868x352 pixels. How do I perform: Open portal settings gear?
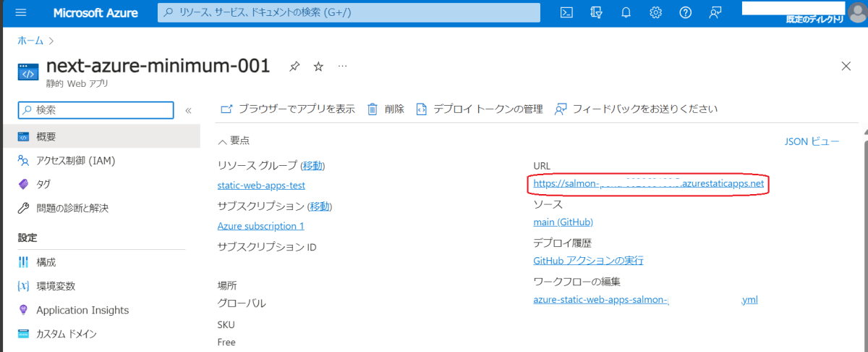pyautogui.click(x=656, y=13)
